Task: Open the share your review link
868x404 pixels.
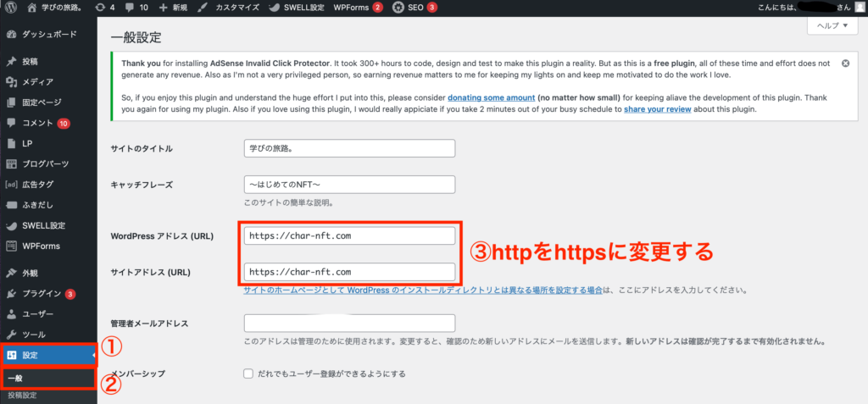Action: coord(657,109)
